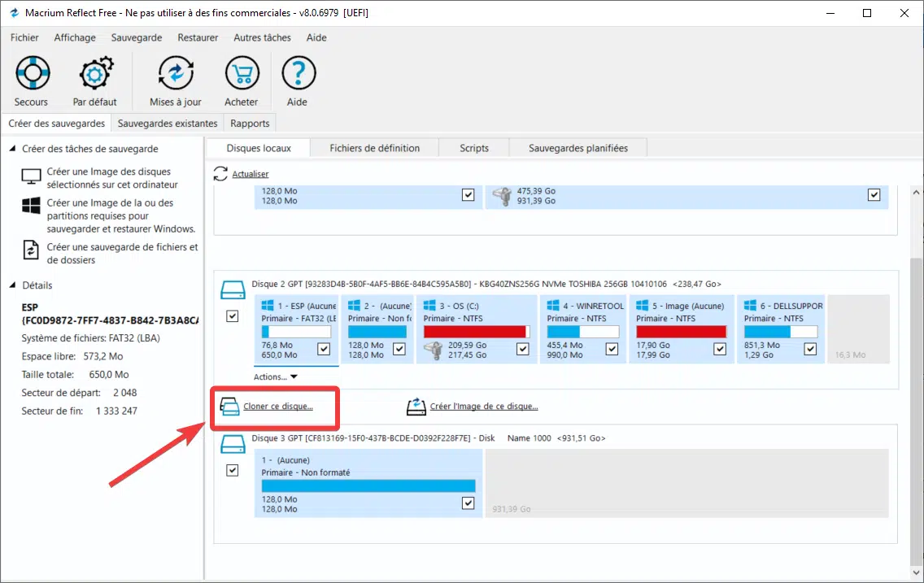Click Windows flag icon on WINRETOOLS partition
Screen dimensions: 924x583
[x=553, y=305]
